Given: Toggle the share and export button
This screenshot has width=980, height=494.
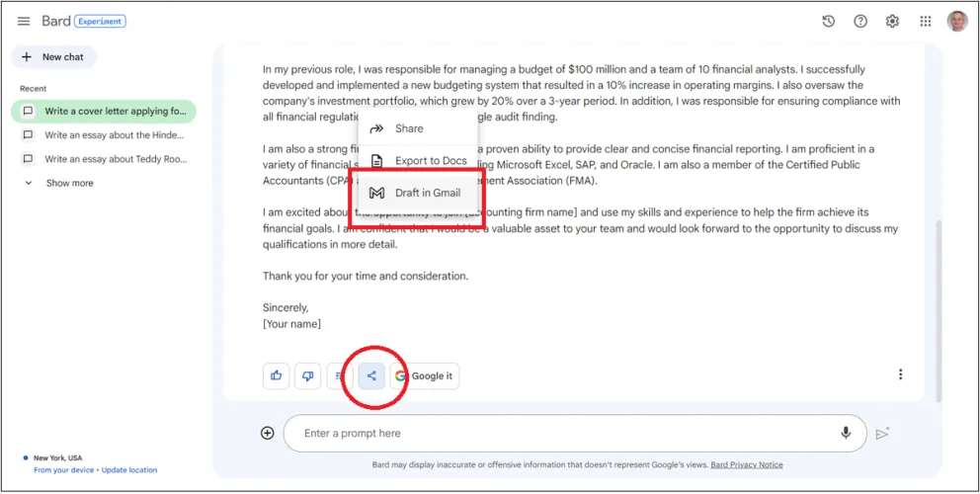Looking at the screenshot, I should pyautogui.click(x=371, y=375).
